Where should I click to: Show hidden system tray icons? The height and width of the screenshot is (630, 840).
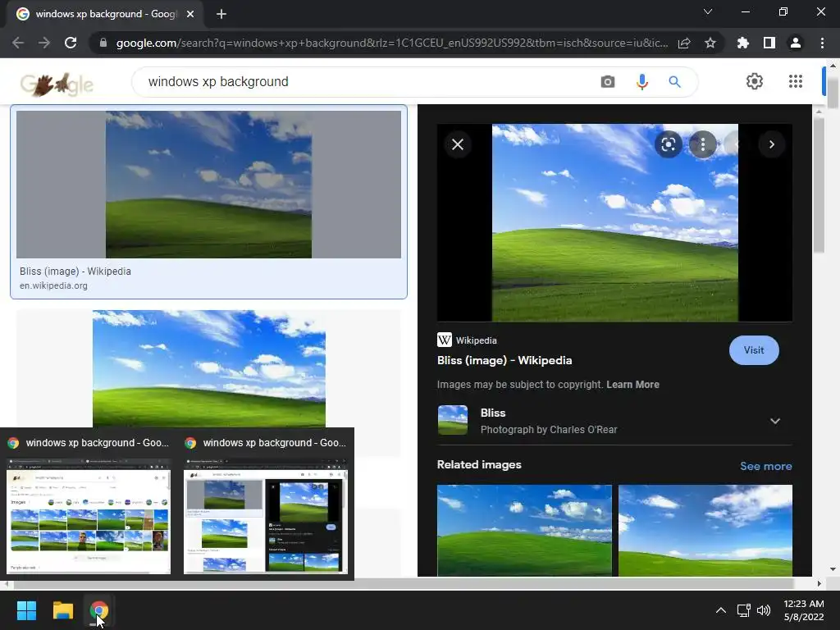point(721,610)
